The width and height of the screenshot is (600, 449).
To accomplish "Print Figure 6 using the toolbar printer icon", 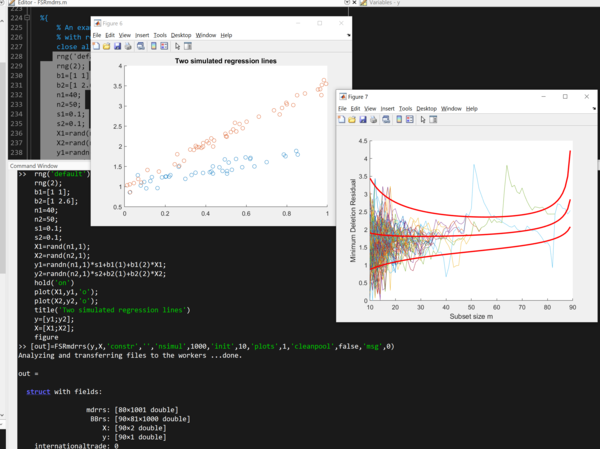I will pos(128,45).
